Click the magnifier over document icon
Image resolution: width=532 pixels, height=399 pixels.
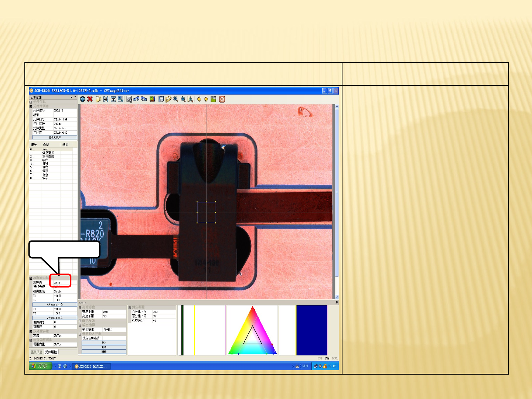[190, 99]
